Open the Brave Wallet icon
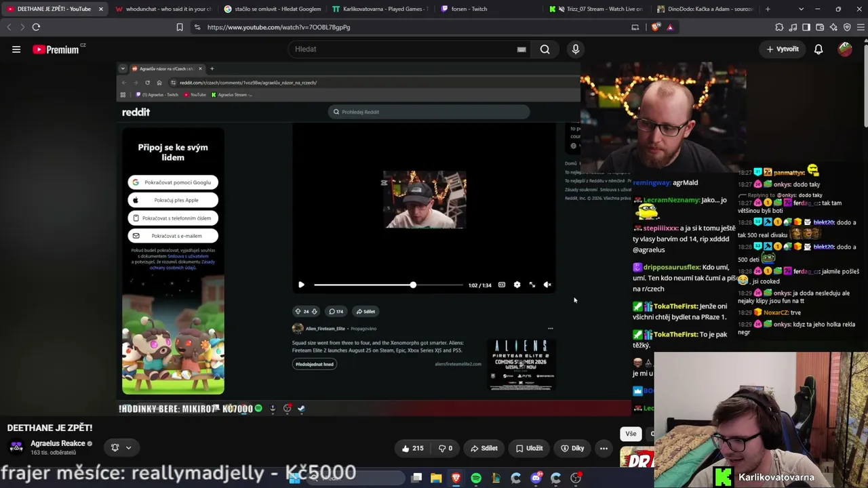Image resolution: width=868 pixels, height=488 pixels. (x=820, y=27)
